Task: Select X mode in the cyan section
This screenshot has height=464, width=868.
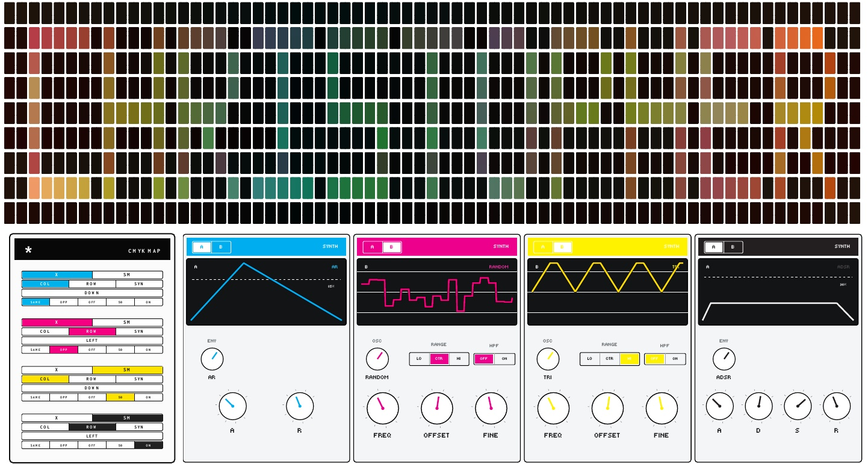Action: coord(57,274)
